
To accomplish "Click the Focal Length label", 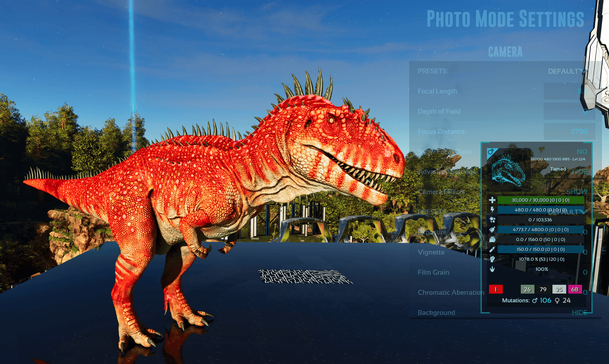I will click(437, 91).
